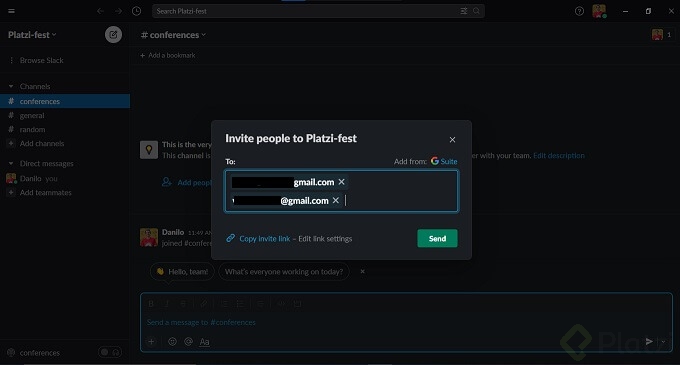Dismiss the message suggestions
The height and width of the screenshot is (365, 680).
(363, 271)
